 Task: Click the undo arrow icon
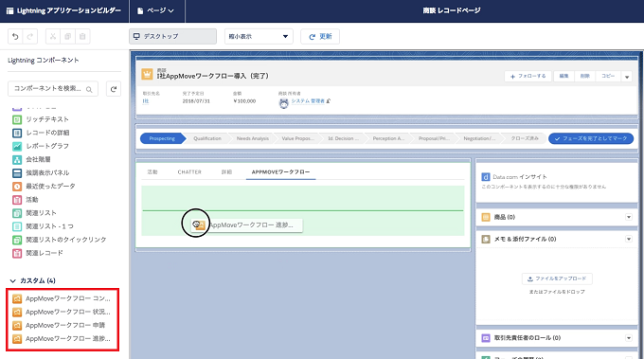(x=15, y=37)
